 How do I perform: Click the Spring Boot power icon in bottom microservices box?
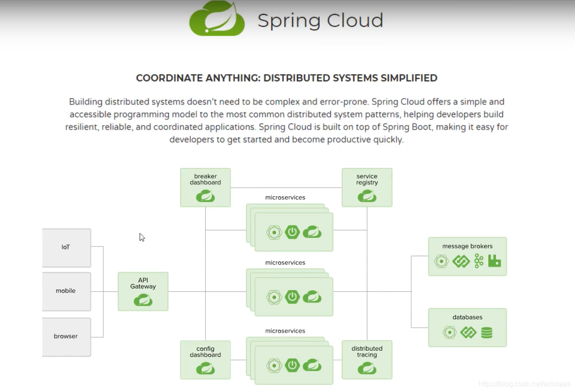[292, 365]
